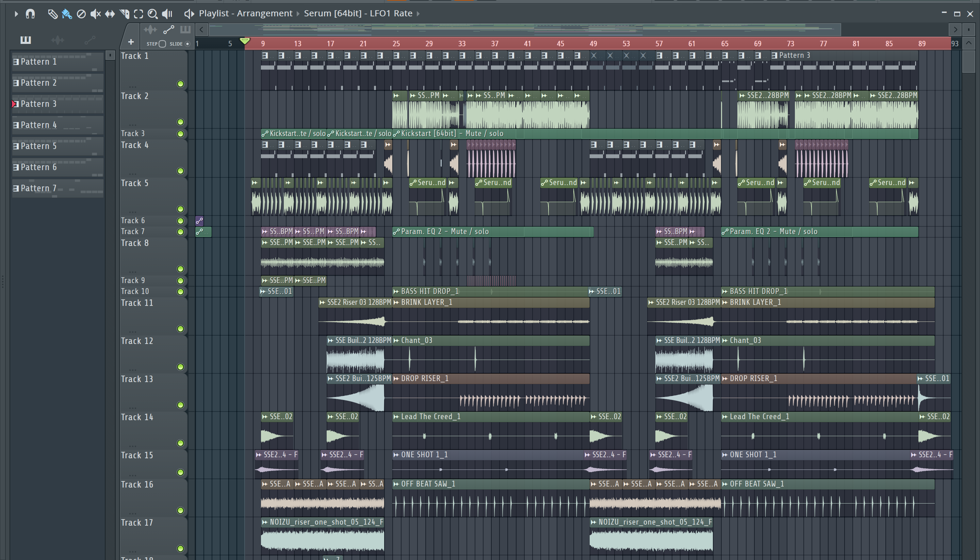Image resolution: width=980 pixels, height=560 pixels.
Task: Choose the Select marquee tool
Action: click(138, 14)
